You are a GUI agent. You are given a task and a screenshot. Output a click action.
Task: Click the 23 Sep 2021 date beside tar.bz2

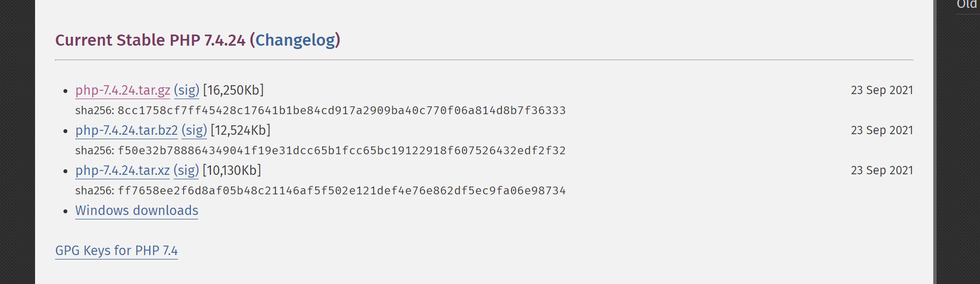(x=882, y=130)
